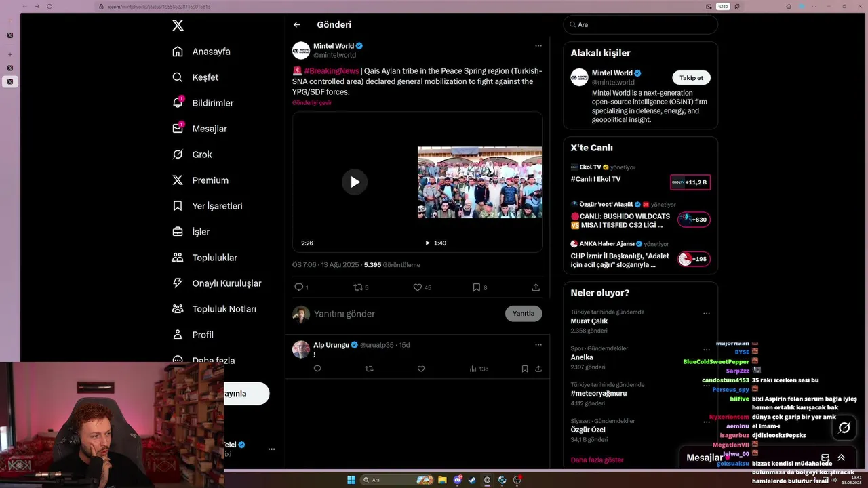Click the small play icon beside 1:40
The image size is (868, 488).
427,243
